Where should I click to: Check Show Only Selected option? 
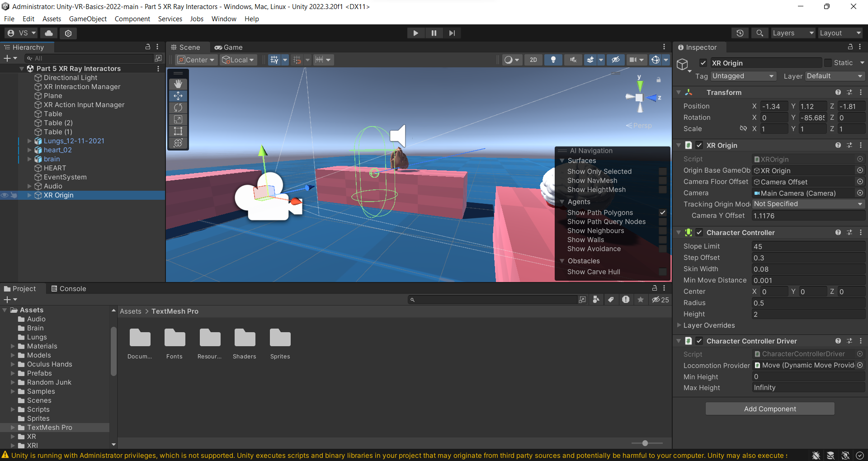tap(663, 171)
